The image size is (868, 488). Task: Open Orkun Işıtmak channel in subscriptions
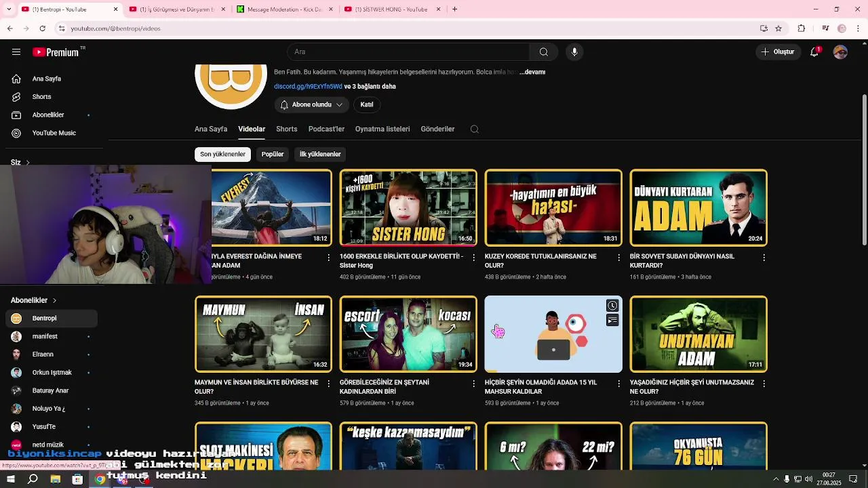(52, 373)
